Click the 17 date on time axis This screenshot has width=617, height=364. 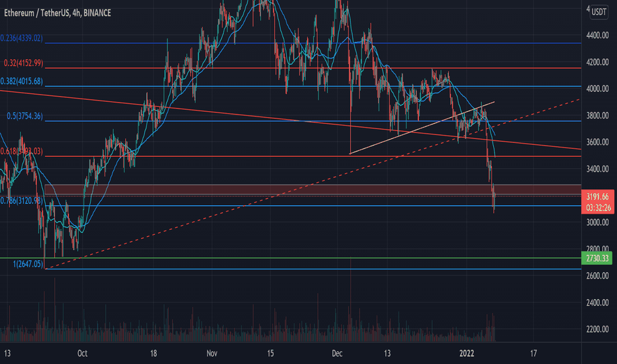(x=533, y=353)
